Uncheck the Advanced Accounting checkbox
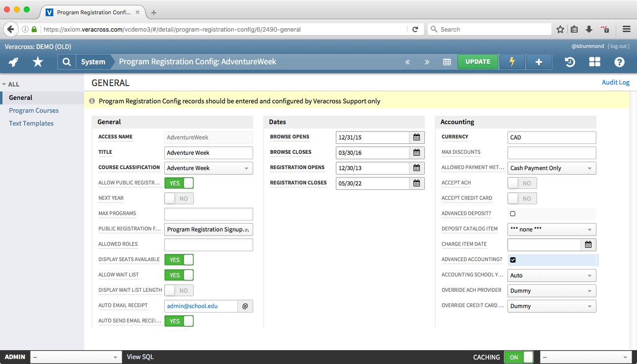The image size is (637, 364). pos(512,259)
